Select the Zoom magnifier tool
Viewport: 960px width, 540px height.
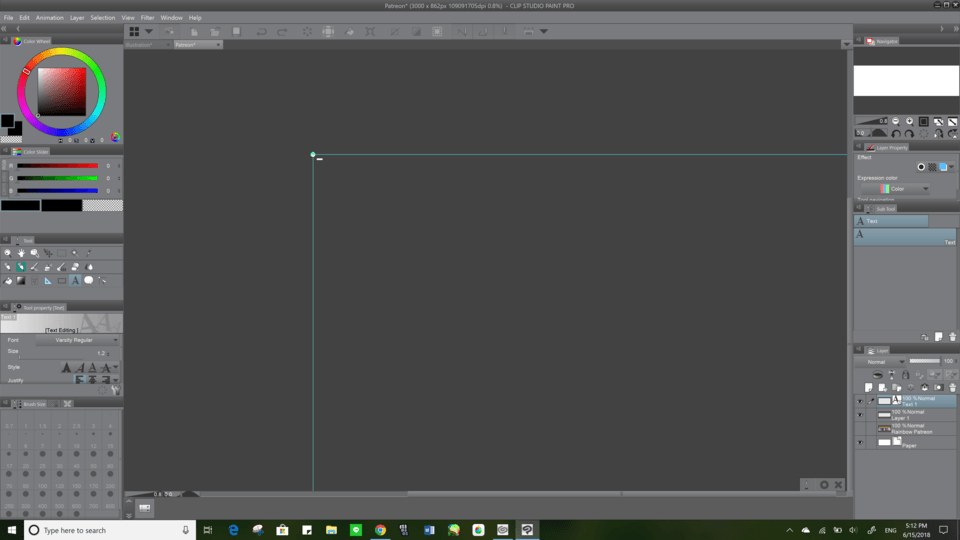click(7, 253)
